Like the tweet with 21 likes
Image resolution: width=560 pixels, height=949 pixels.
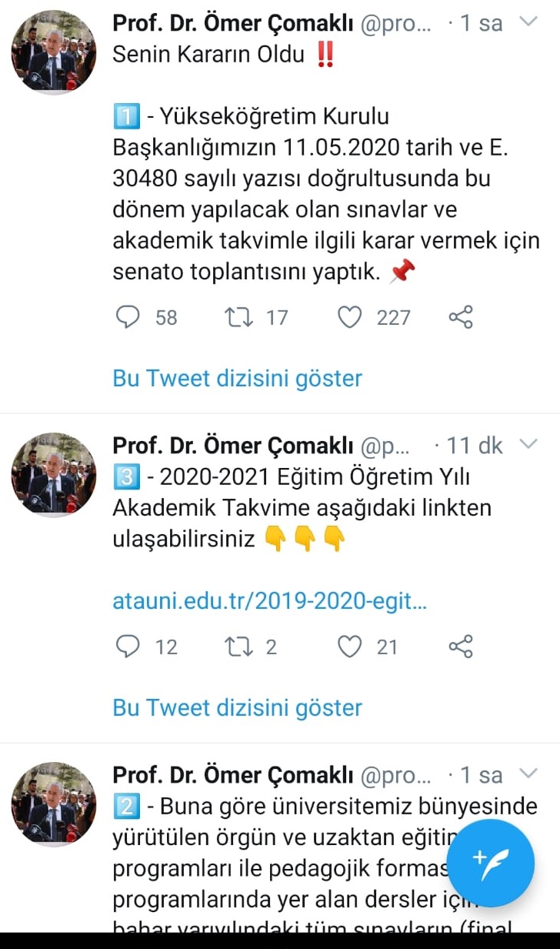click(350, 647)
